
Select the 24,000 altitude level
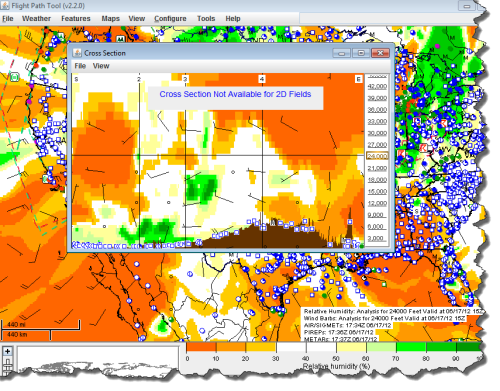(x=377, y=156)
